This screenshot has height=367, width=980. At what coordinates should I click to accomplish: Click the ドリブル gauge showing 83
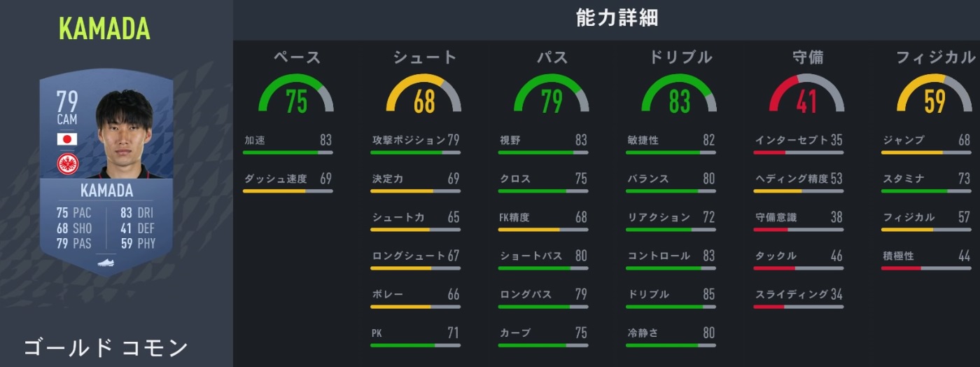(679, 96)
